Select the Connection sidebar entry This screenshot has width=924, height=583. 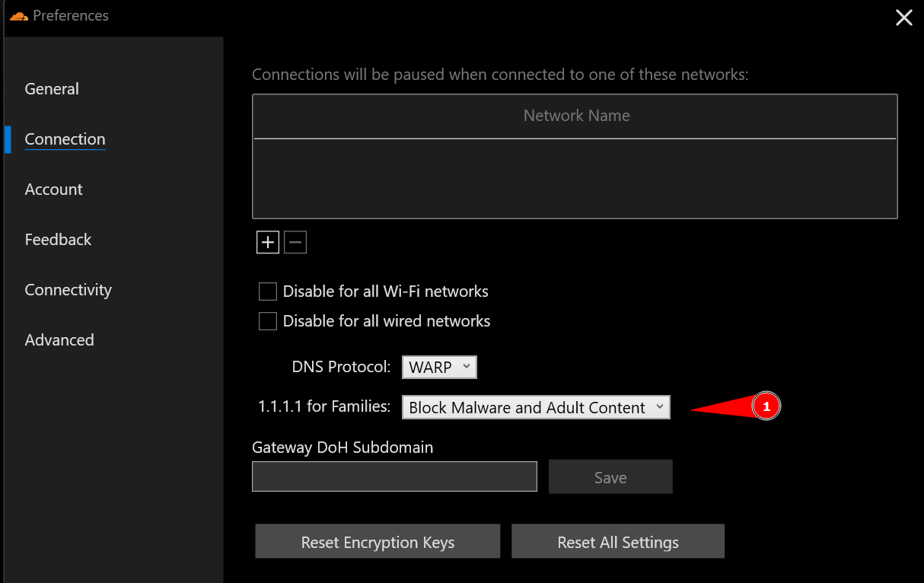(x=65, y=139)
